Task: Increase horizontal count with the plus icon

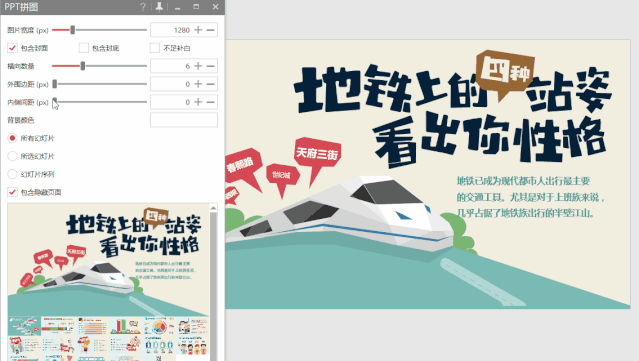Action: click(198, 66)
